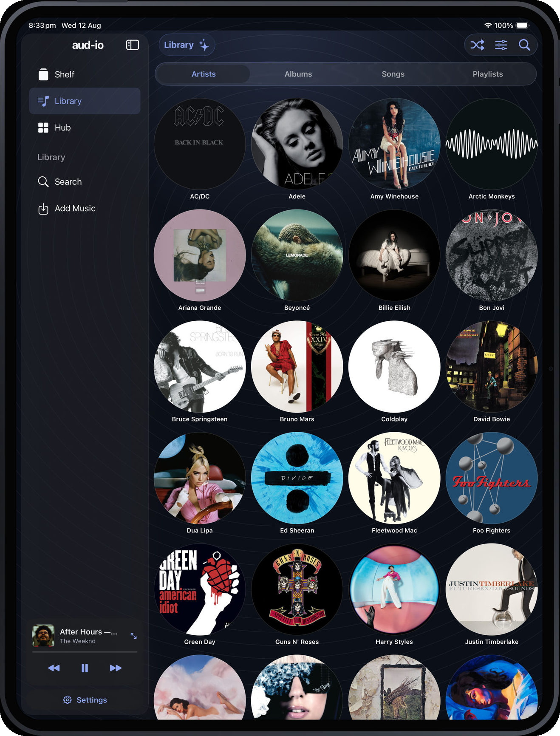Viewport: 560px width, 736px height.
Task: Tap the battery indicator in status bar
Action: (523, 25)
